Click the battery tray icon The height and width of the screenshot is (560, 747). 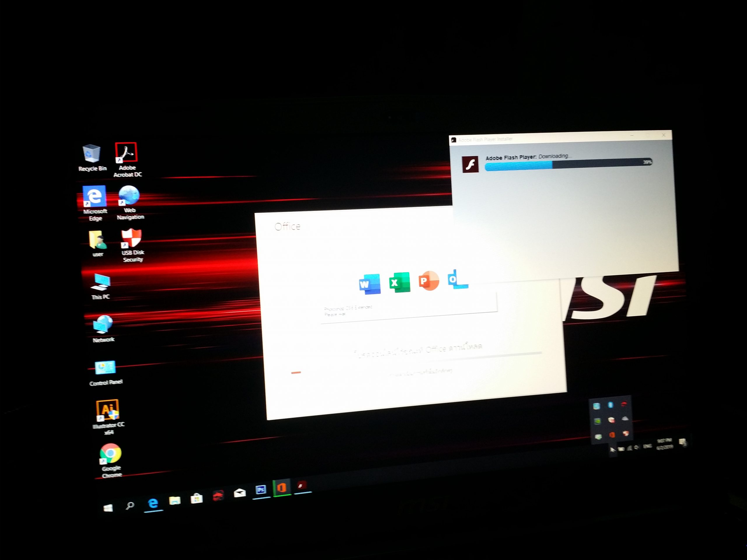(x=621, y=449)
